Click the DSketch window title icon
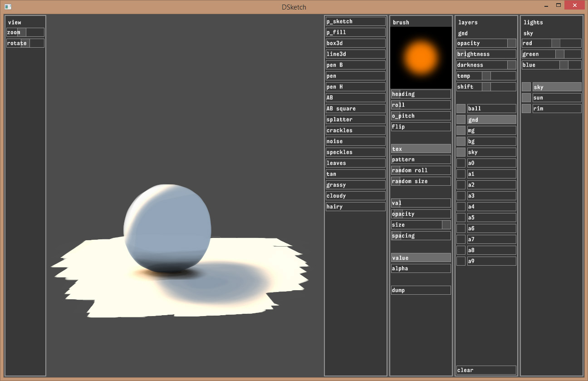This screenshot has width=588, height=381. (8, 6)
